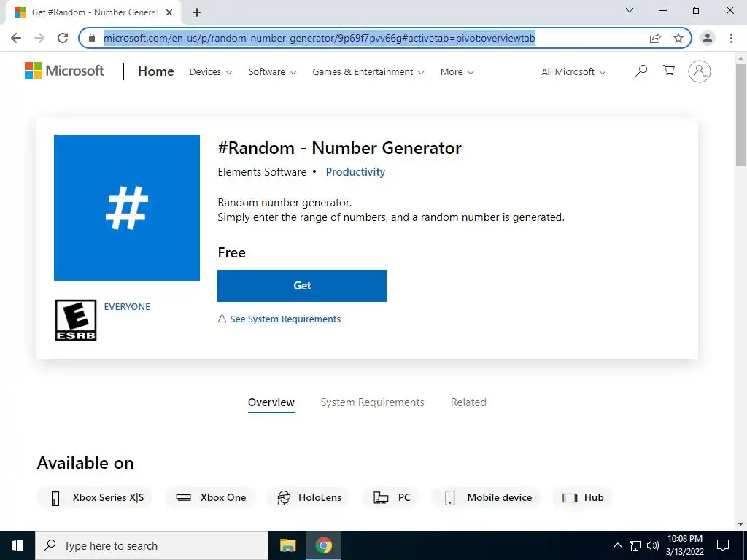The width and height of the screenshot is (747, 560).
Task: Open the shopping cart
Action: (669, 71)
